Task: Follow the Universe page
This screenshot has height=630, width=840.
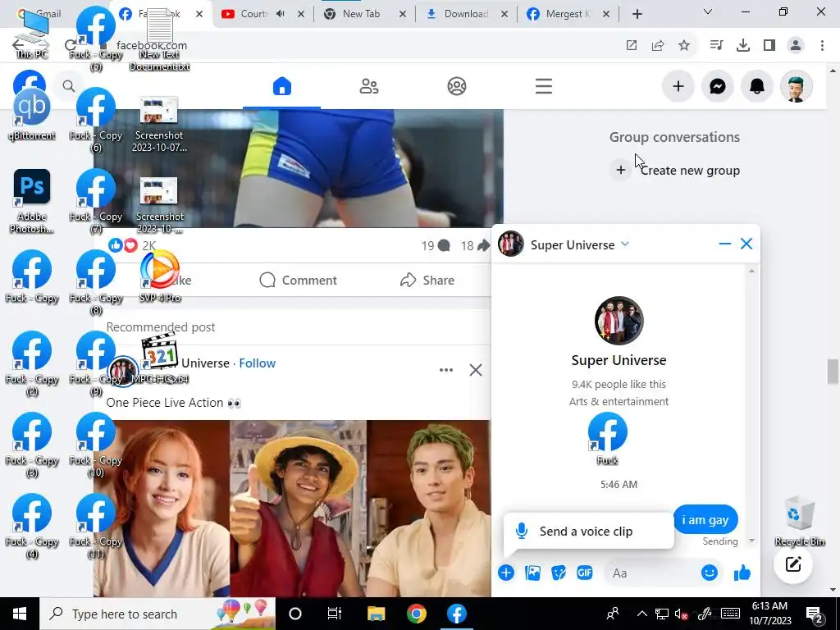Action: tap(257, 363)
